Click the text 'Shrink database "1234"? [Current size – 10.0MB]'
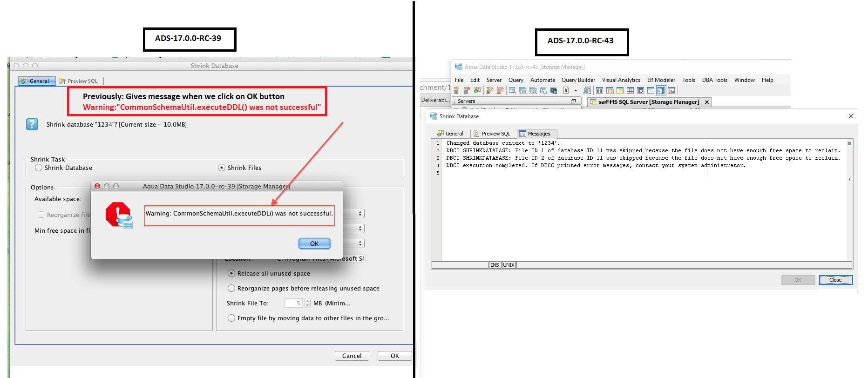 pyautogui.click(x=116, y=124)
